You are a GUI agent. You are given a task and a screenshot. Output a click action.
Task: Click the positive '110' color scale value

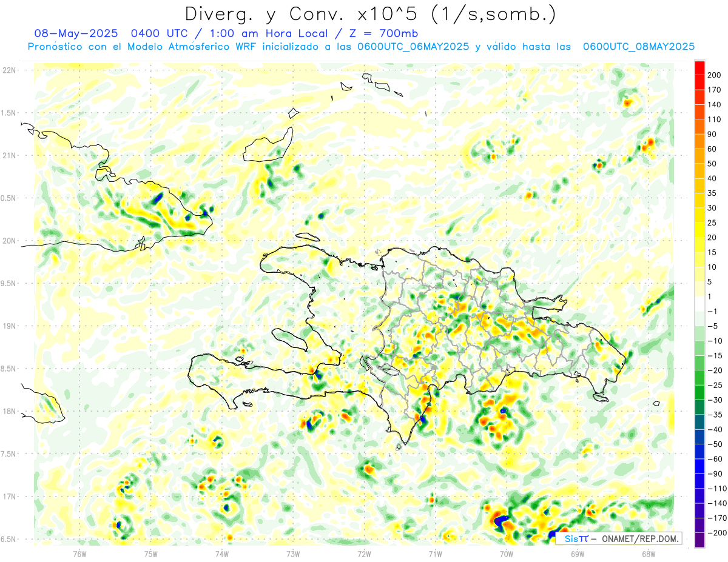tap(714, 119)
